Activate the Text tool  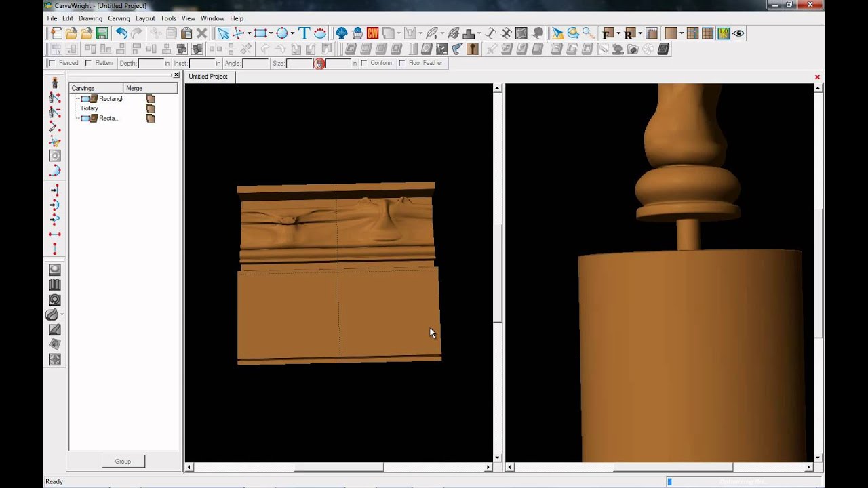point(304,33)
